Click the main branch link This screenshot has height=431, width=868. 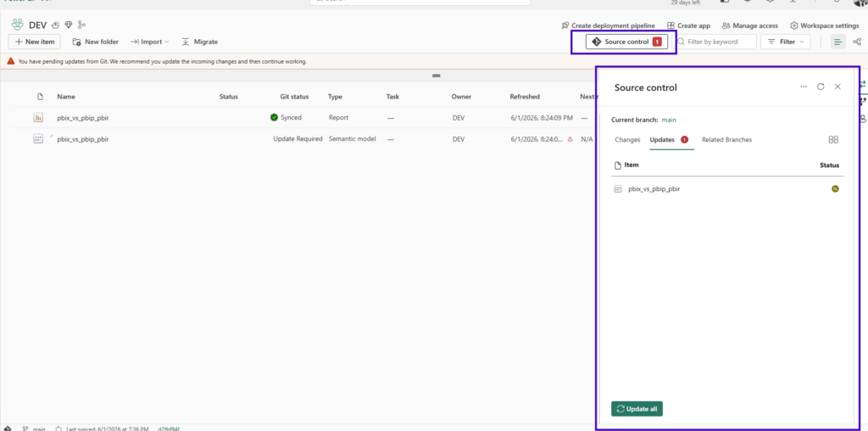click(669, 120)
